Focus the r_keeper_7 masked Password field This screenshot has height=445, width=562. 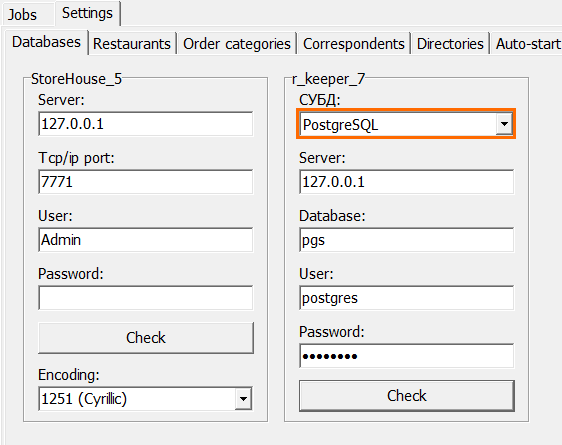[x=406, y=356]
